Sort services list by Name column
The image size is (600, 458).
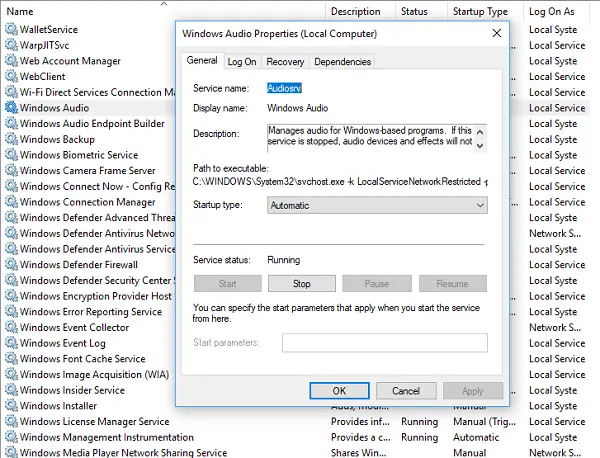click(x=164, y=11)
